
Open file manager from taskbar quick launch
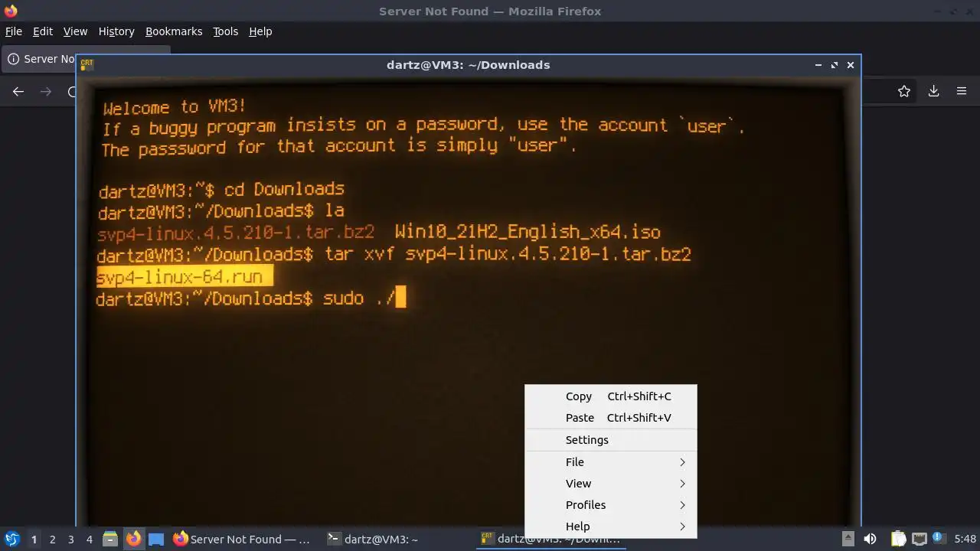click(x=110, y=540)
